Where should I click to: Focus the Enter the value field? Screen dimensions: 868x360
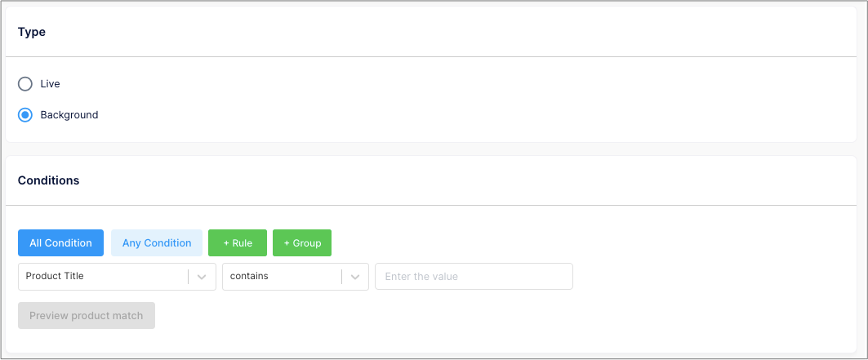point(474,276)
